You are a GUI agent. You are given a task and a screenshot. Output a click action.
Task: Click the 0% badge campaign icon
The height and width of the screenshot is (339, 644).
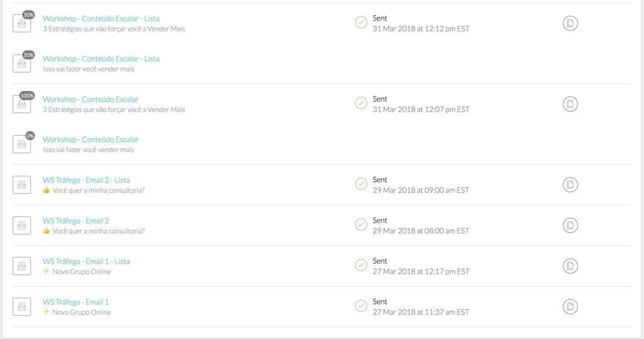22,144
